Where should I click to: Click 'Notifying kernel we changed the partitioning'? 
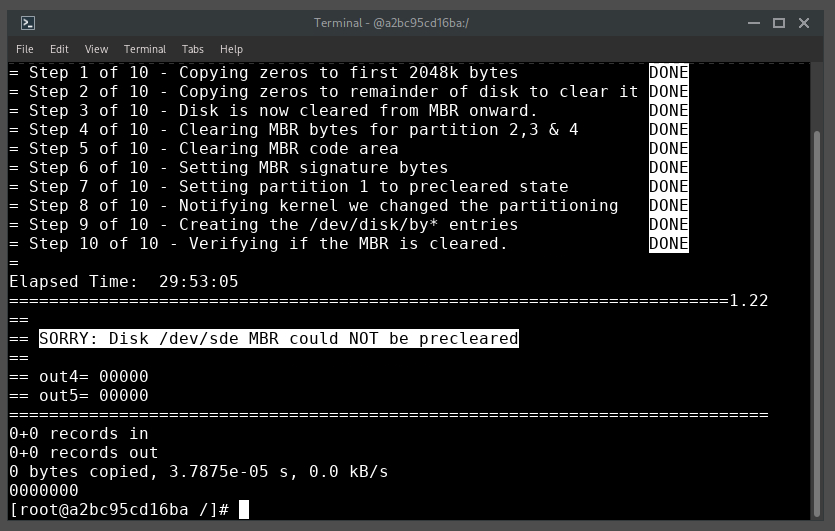pyautogui.click(x=399, y=206)
